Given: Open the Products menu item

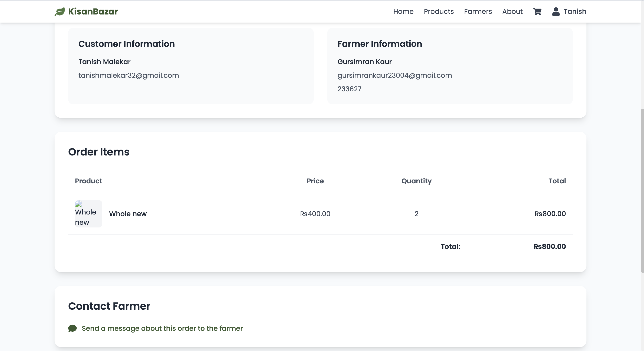Looking at the screenshot, I should tap(439, 12).
